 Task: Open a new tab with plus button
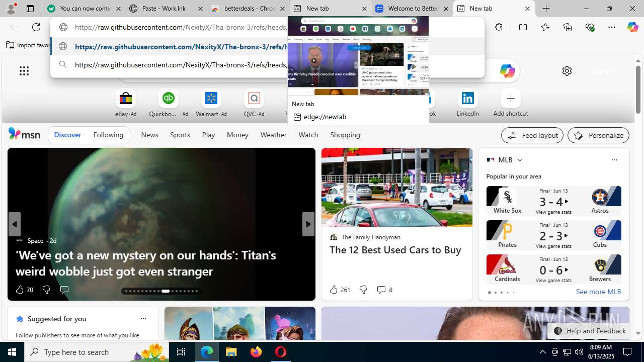point(546,9)
